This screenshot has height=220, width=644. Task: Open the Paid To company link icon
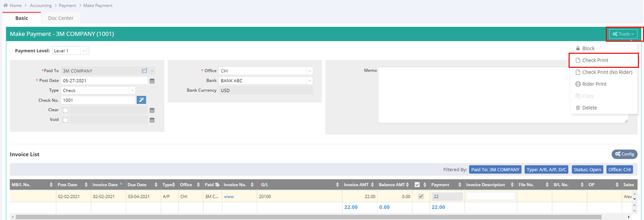coord(144,71)
